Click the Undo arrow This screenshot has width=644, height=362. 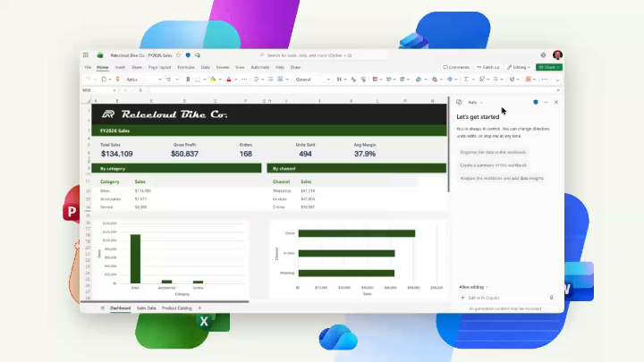[x=88, y=80]
